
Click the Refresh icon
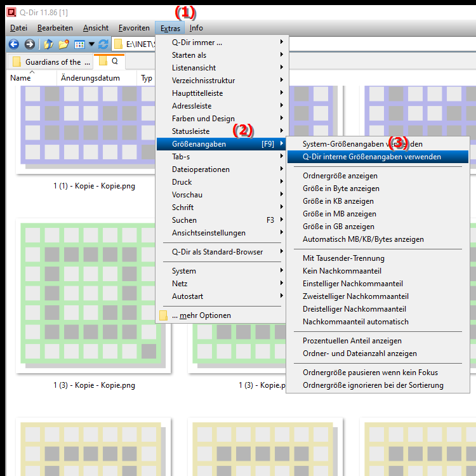pos(103,44)
